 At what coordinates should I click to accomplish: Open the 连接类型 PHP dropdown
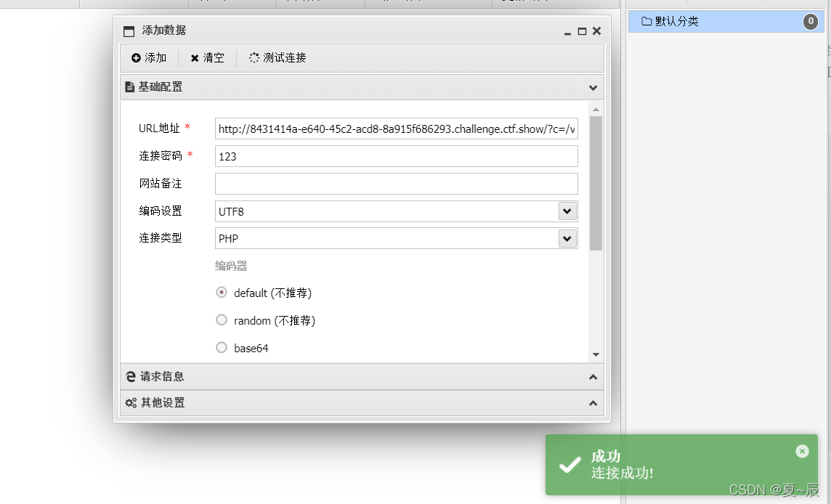coord(567,238)
